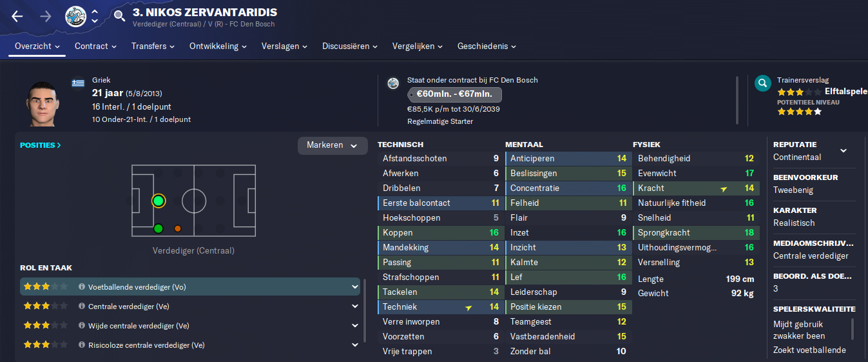Open the Contract menu tab

click(95, 46)
